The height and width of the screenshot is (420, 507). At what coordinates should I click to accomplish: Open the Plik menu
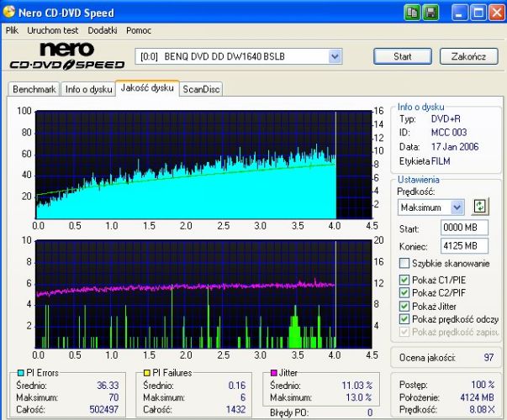point(12,30)
